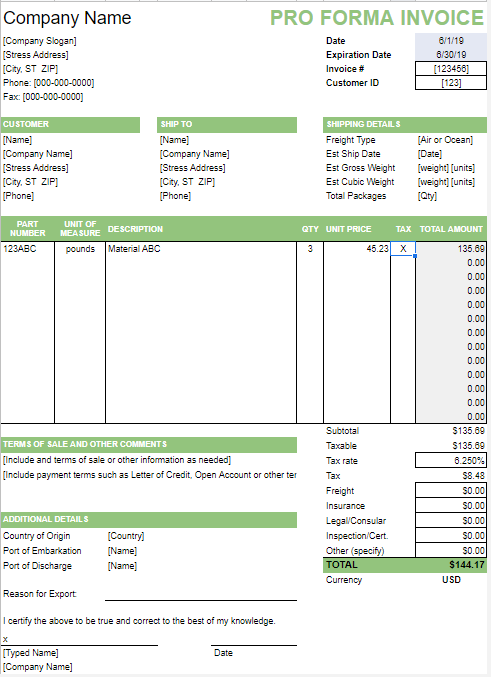This screenshot has height=677, width=491.
Task: Select the Expiration Date value 6/30/19
Action: point(451,54)
